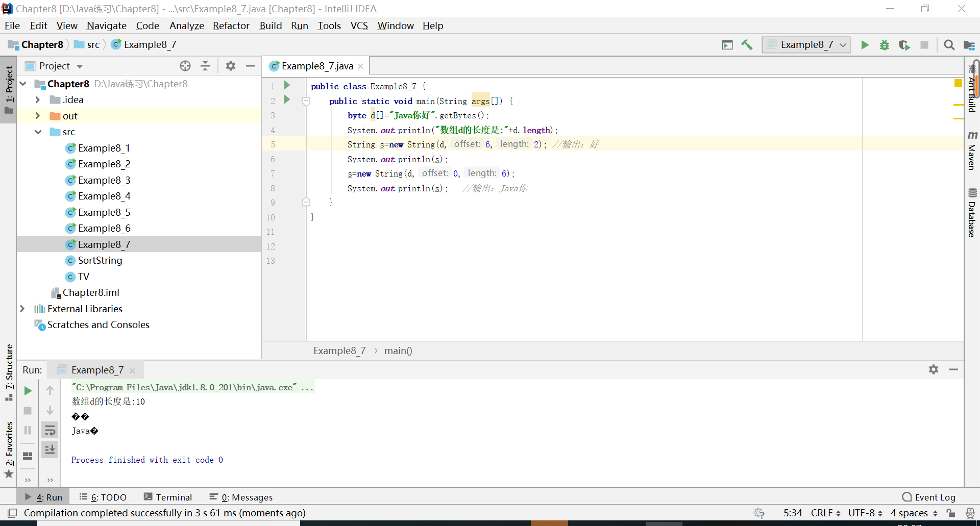Click the locate/scroll from source target icon
Screen dimensions: 980x526
(185, 66)
